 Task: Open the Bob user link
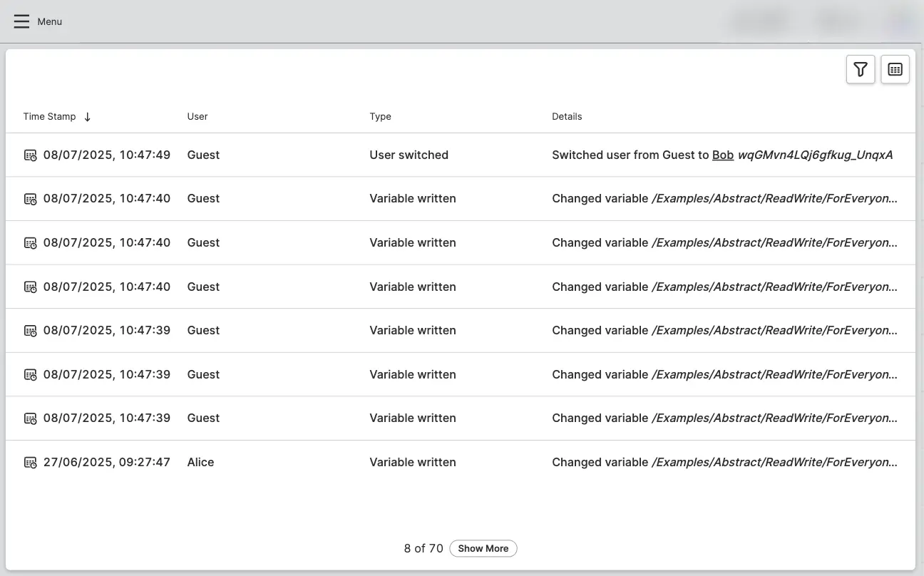coord(722,155)
